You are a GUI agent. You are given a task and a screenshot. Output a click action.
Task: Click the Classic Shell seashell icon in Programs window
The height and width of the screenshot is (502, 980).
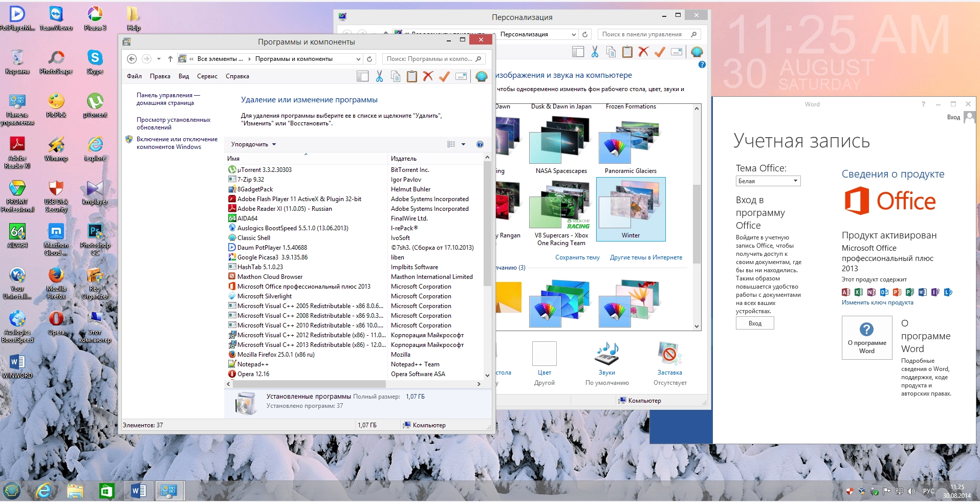(x=481, y=76)
